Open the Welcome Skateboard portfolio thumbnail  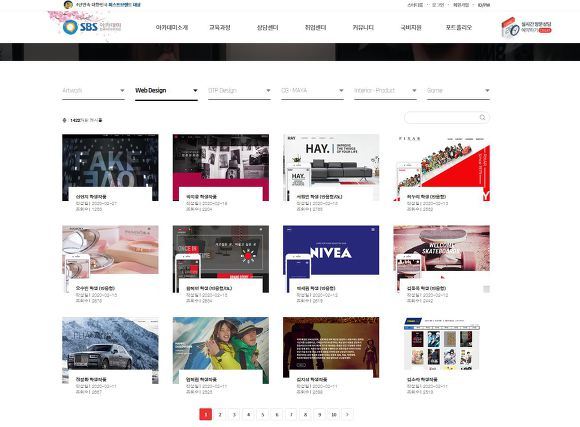(x=442, y=259)
